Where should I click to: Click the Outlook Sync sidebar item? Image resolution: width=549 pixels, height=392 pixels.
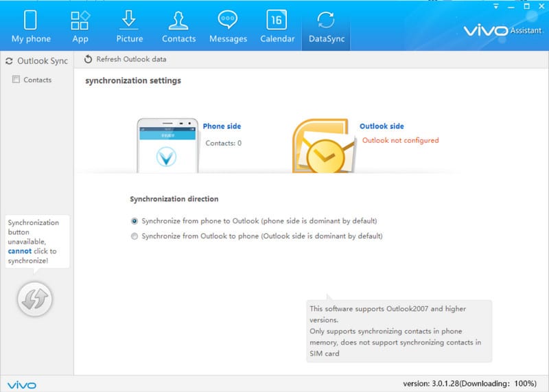coord(37,61)
